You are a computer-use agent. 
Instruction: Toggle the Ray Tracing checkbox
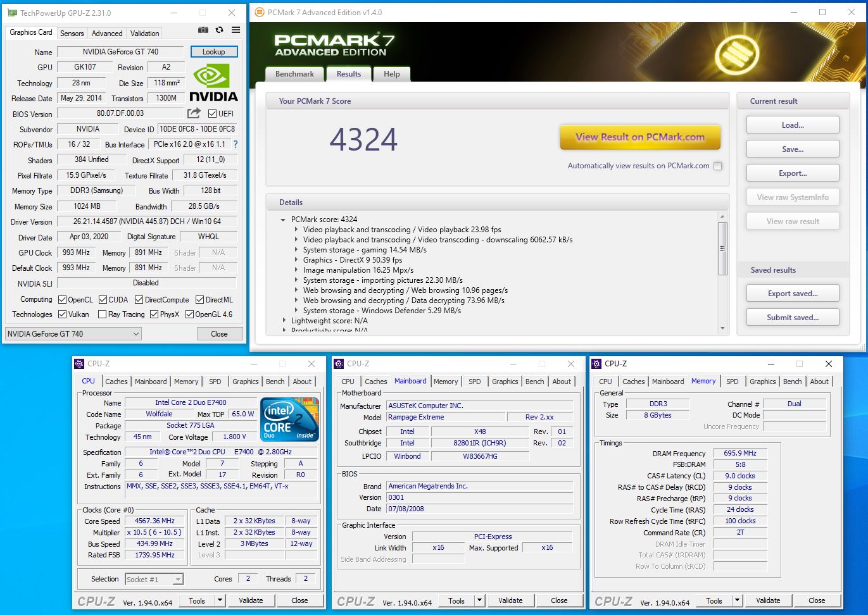[x=102, y=314]
